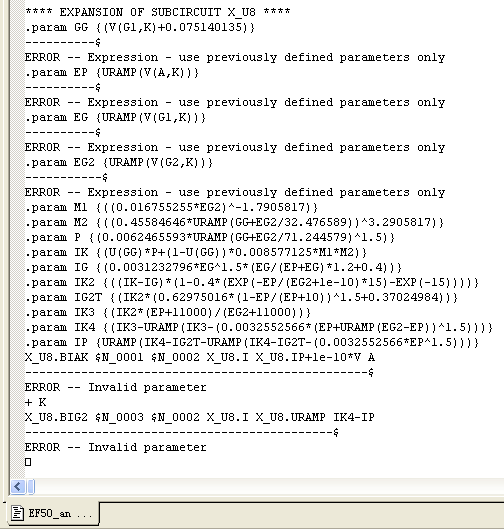Screen dimensions: 504x529
Task: Click the X_U8.BIG2 netlist line
Action: [200, 417]
